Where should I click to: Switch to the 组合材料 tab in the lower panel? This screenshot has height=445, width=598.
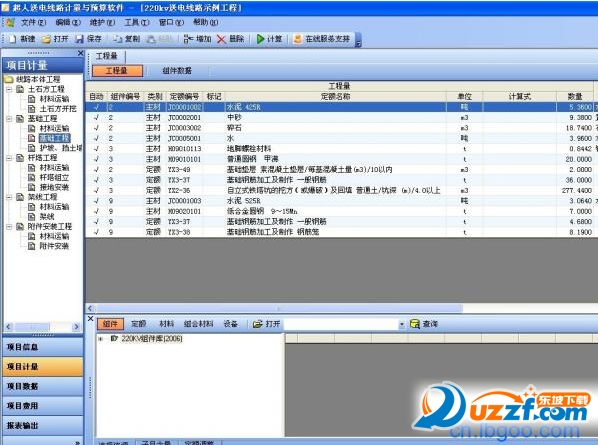coord(198,324)
